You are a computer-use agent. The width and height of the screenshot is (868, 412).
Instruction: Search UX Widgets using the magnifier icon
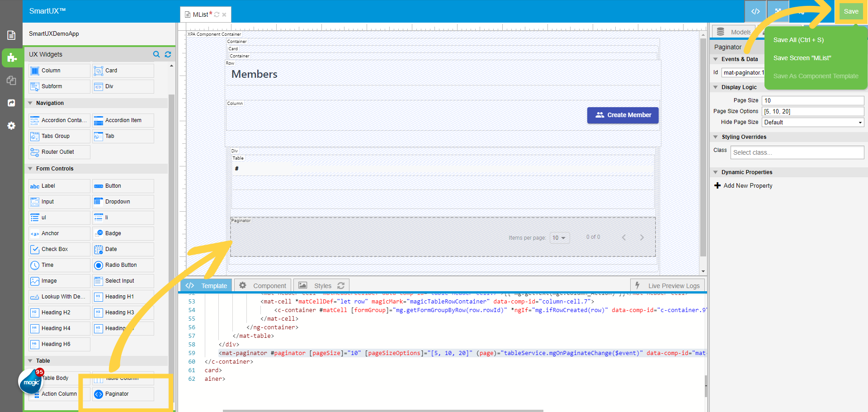[x=156, y=54]
